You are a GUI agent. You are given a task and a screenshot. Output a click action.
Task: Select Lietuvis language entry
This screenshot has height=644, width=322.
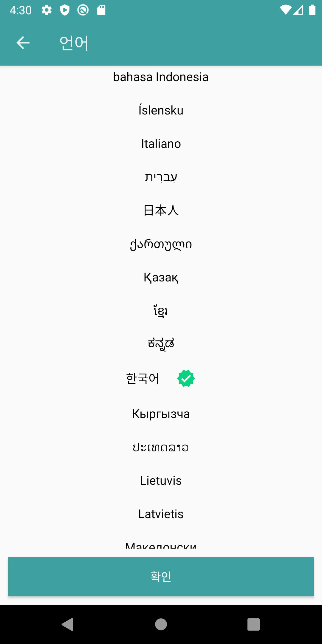point(161,481)
